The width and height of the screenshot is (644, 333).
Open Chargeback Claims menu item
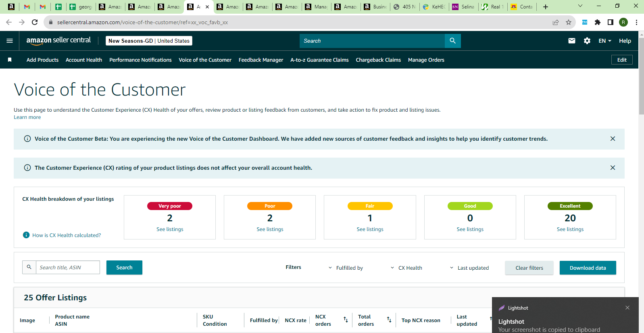[x=378, y=60]
